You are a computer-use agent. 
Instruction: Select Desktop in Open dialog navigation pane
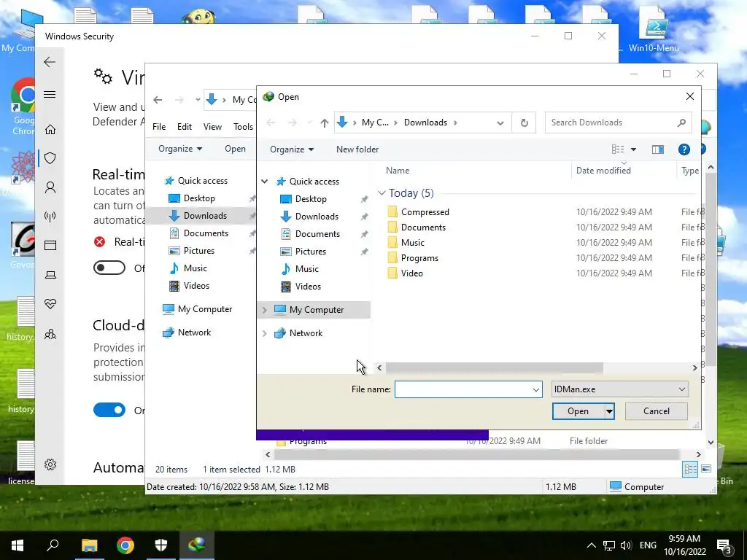[x=311, y=199]
